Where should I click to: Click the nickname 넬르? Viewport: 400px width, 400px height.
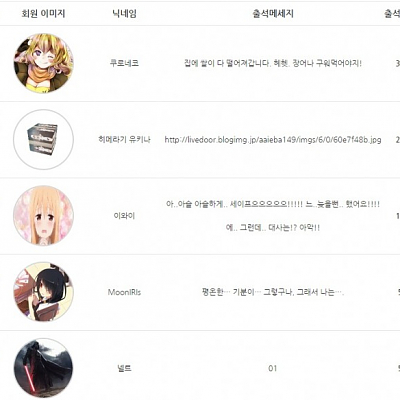[124, 368]
